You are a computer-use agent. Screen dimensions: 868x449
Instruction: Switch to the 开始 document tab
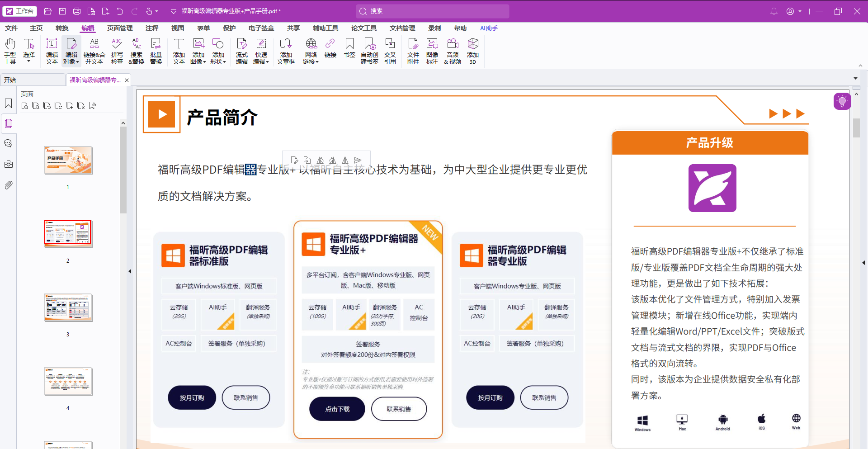click(33, 80)
